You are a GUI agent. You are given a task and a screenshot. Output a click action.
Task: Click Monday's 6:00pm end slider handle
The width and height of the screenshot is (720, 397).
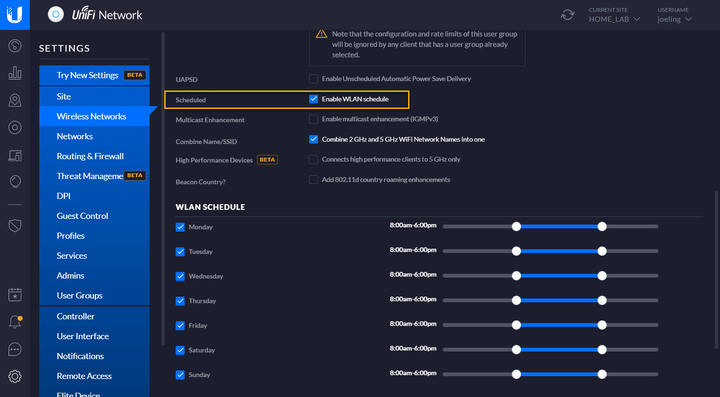(602, 226)
